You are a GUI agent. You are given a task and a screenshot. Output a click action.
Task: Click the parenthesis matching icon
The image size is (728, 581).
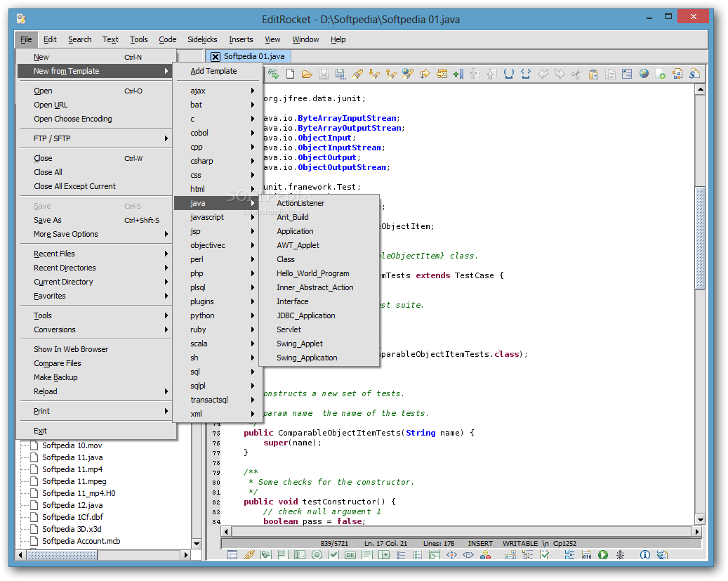509,74
